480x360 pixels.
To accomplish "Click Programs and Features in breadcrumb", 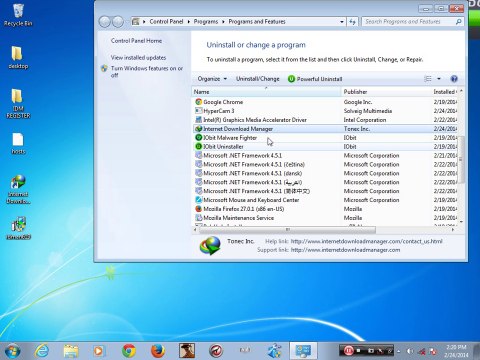I will click(257, 22).
